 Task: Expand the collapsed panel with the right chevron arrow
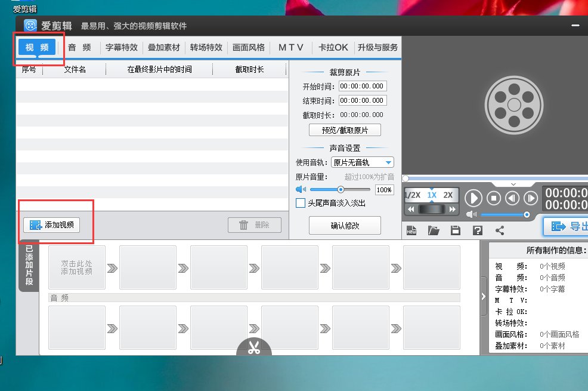coord(482,295)
